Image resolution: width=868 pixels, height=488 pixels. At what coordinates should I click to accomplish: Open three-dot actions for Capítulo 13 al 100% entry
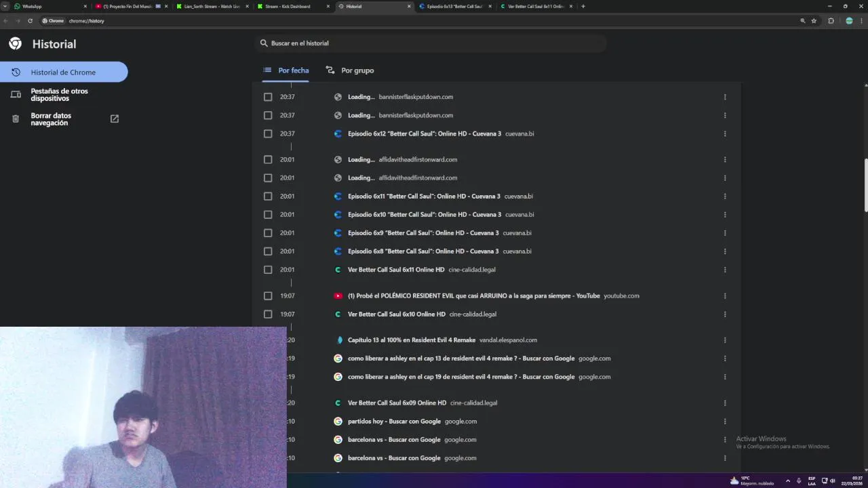725,340
